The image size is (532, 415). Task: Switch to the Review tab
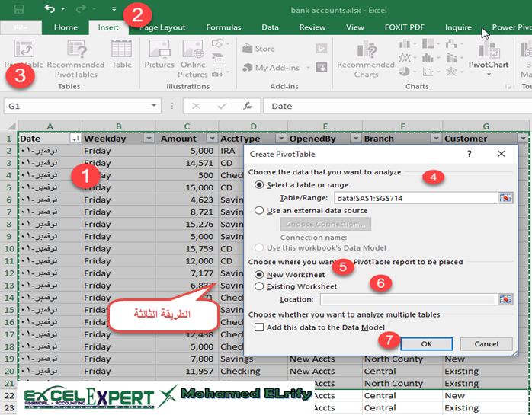click(312, 27)
